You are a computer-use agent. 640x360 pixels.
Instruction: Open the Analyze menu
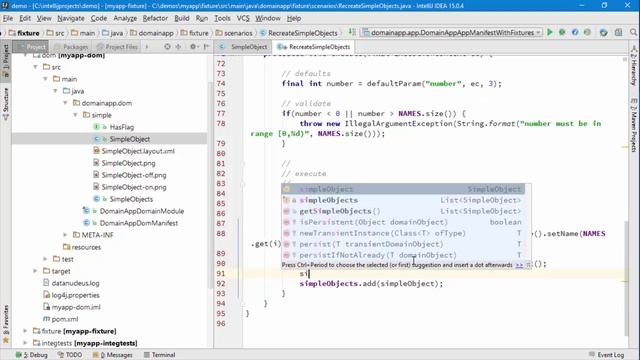click(x=125, y=18)
